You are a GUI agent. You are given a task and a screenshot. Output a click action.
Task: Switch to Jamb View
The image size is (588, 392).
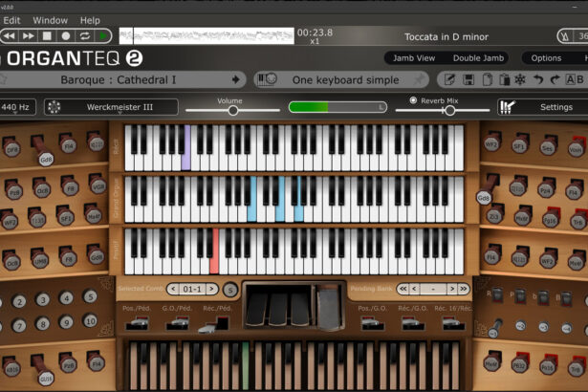414,58
